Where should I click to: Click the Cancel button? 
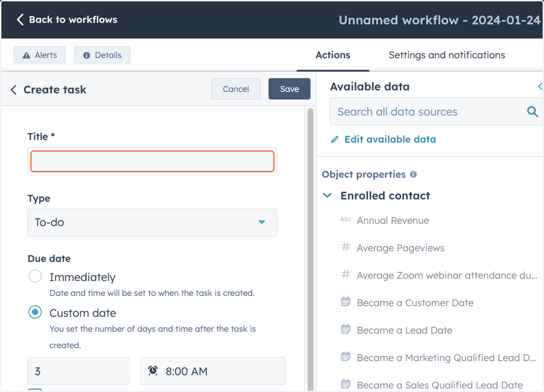[x=236, y=89]
